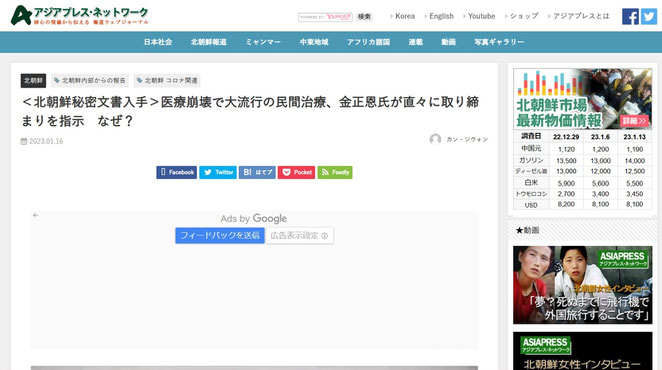662x370 pixels.
Task: Click the article headline about 医療崩壊
Action: tap(250, 112)
